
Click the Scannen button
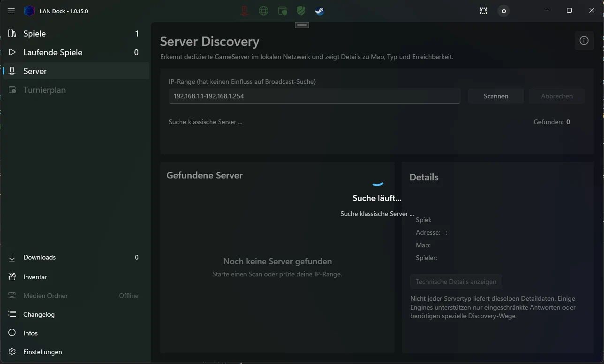(495, 96)
